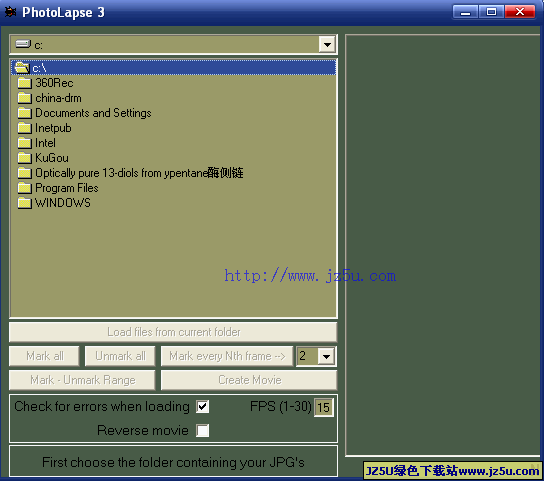The image size is (544, 481).
Task: Click the FPS value field
Action: tap(324, 407)
